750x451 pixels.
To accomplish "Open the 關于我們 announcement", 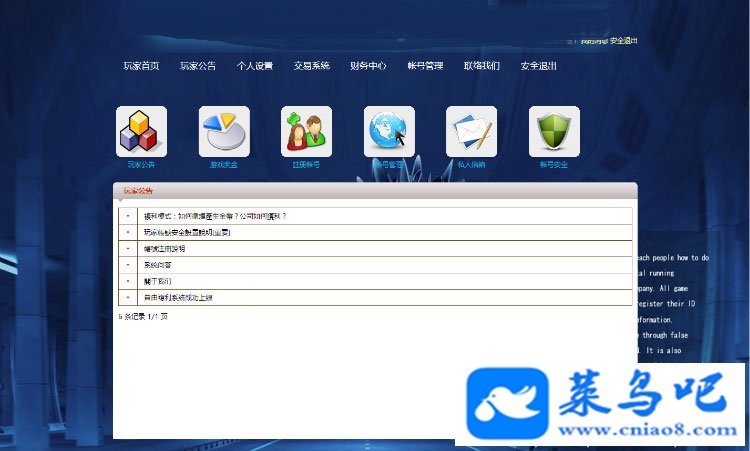I will coord(157,281).
